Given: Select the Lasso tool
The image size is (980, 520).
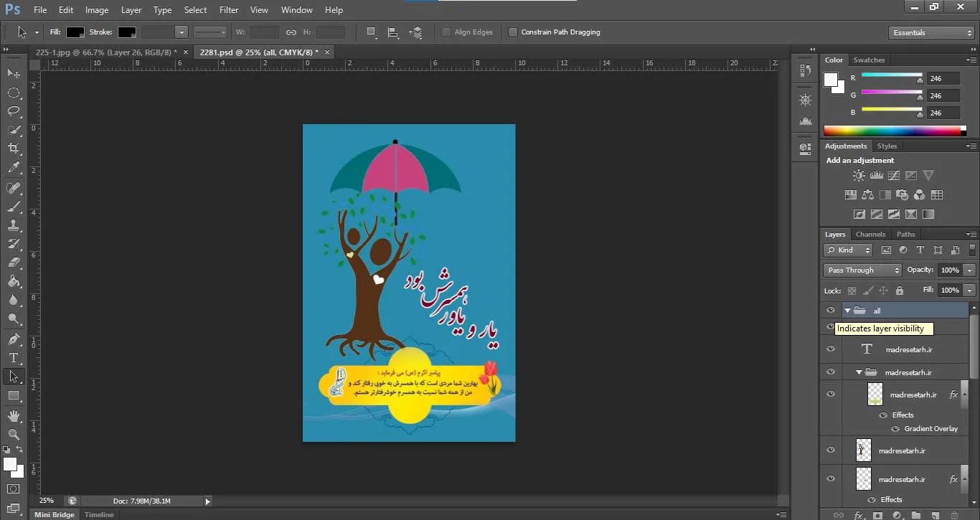Looking at the screenshot, I should pyautogui.click(x=14, y=110).
